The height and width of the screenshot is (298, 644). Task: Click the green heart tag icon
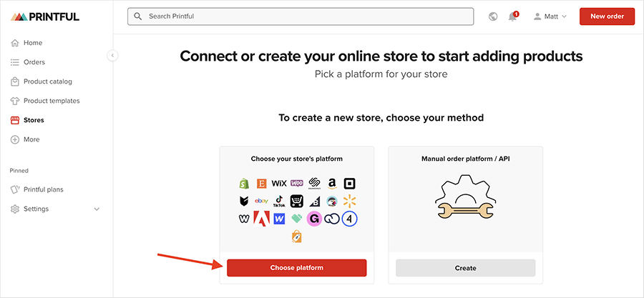click(296, 219)
